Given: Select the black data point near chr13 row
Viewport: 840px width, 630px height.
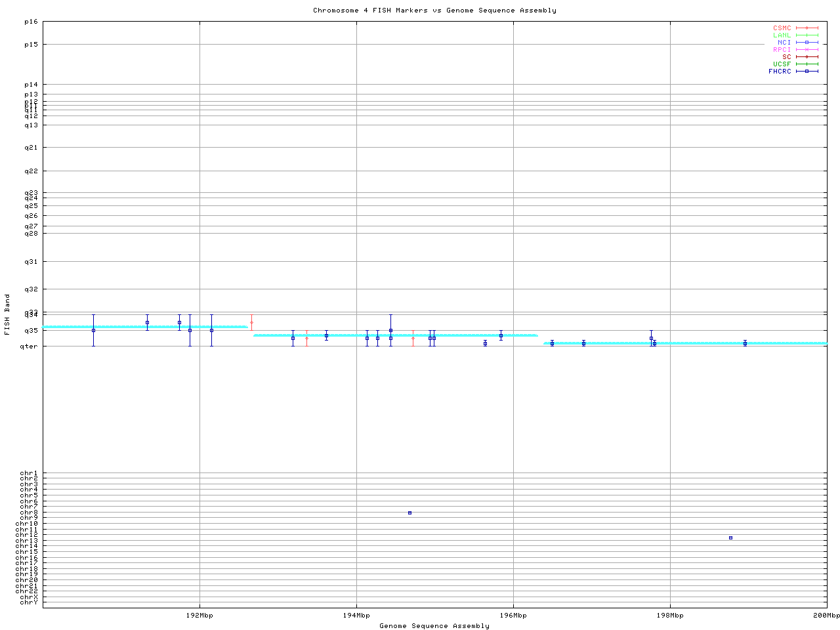Looking at the screenshot, I should coord(730,537).
